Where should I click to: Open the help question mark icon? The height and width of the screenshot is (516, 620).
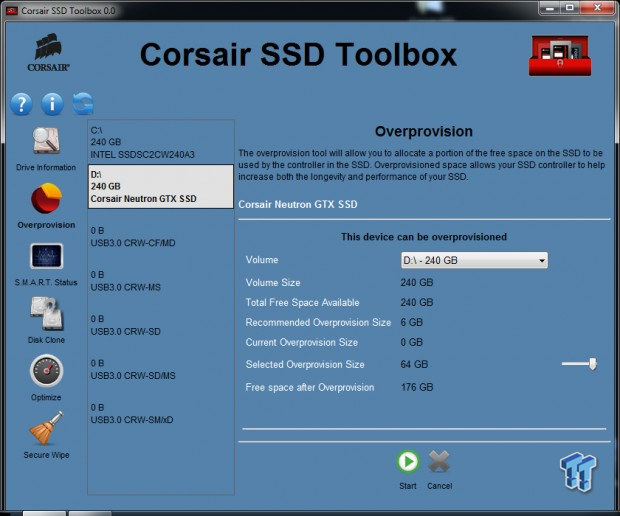point(21,104)
